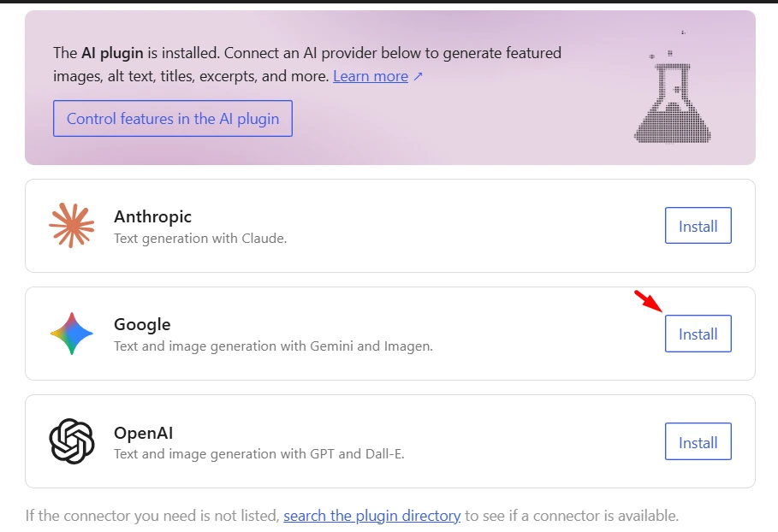Open the search the plugin directory link
The width and height of the screenshot is (778, 532).
click(372, 516)
